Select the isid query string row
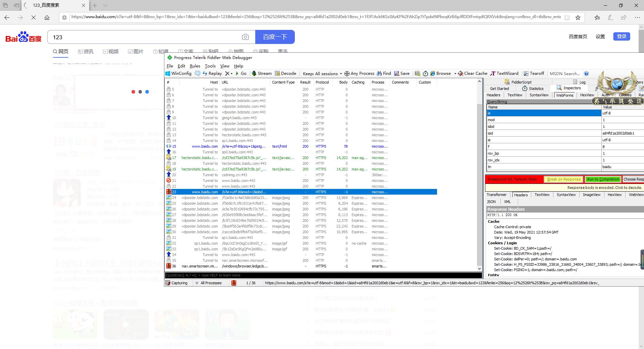The height and width of the screenshot is (349, 644). [565, 133]
